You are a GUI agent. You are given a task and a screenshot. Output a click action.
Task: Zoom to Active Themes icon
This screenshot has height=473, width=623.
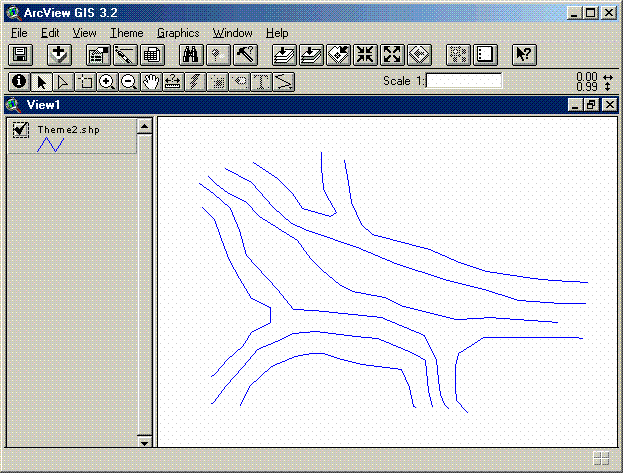point(311,55)
